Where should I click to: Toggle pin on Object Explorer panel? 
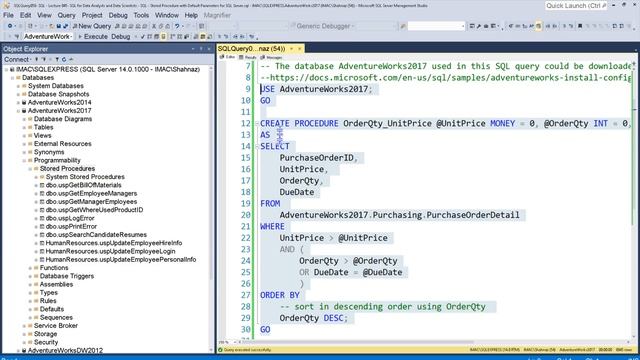tap(201, 49)
